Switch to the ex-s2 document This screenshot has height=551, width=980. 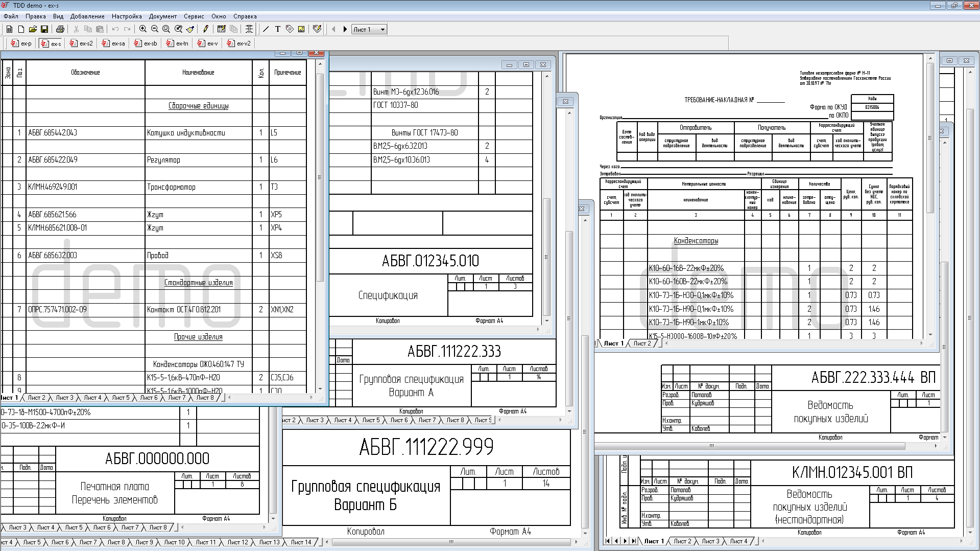tap(81, 43)
